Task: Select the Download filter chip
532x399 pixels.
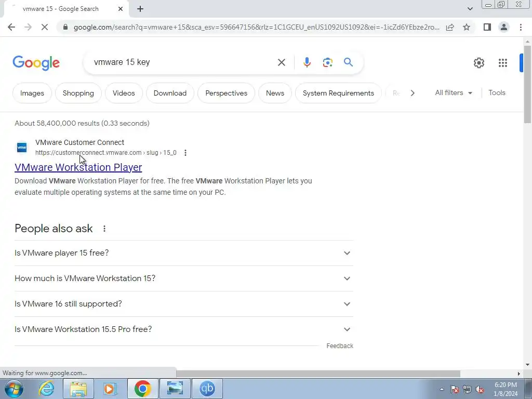Action: click(170, 93)
